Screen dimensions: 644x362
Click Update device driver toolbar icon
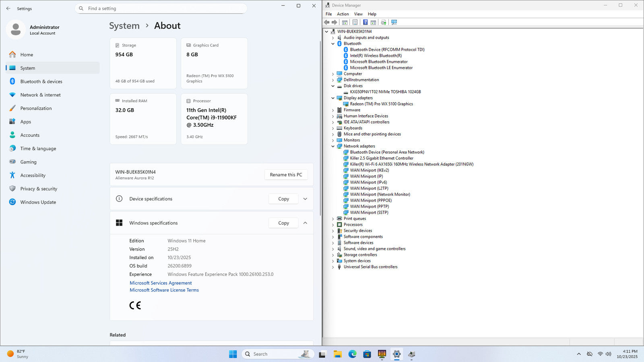384,23
